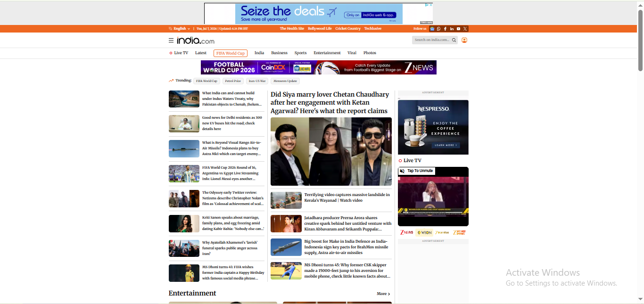
Task: Open Ayatollah Khamenei funeral article
Action: coord(230,248)
